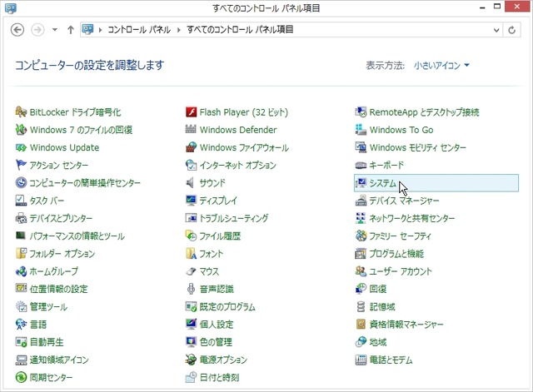Click the ユーザー アカウント people icon

(361, 271)
